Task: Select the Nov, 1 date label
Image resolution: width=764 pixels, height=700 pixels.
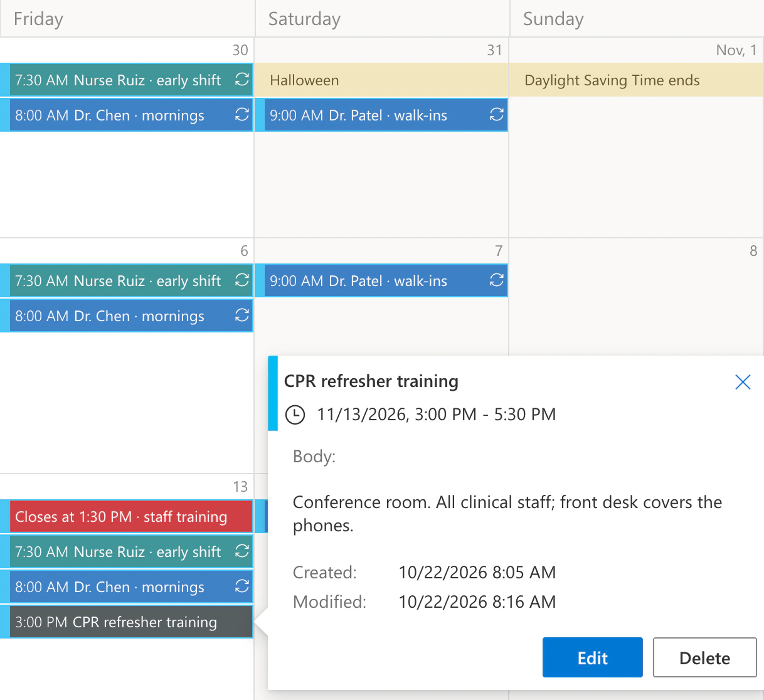Action: point(736,50)
